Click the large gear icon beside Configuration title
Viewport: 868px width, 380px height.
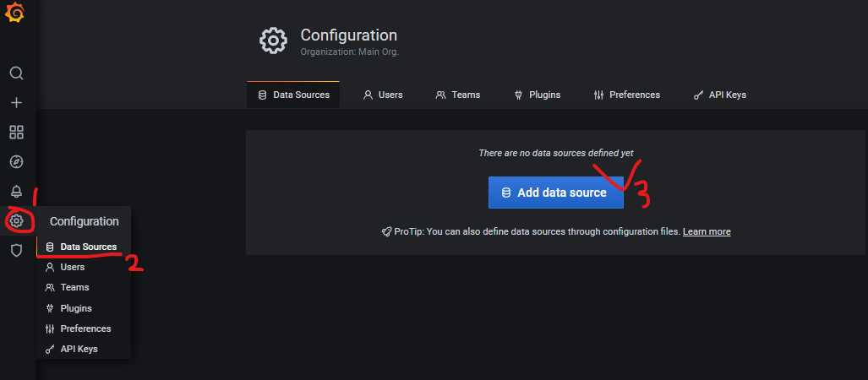point(273,41)
